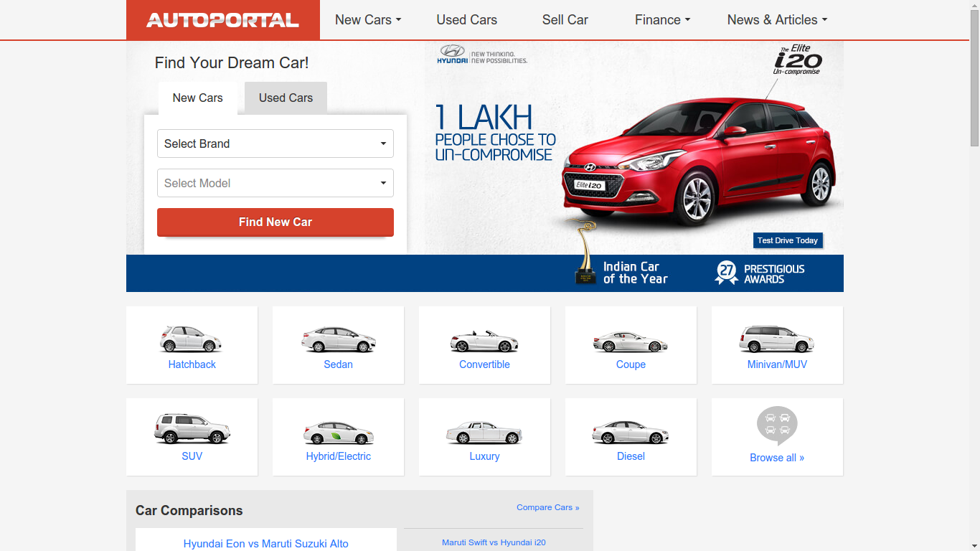Click the Luxury car icon
The height and width of the screenshot is (551, 980).
(x=484, y=432)
